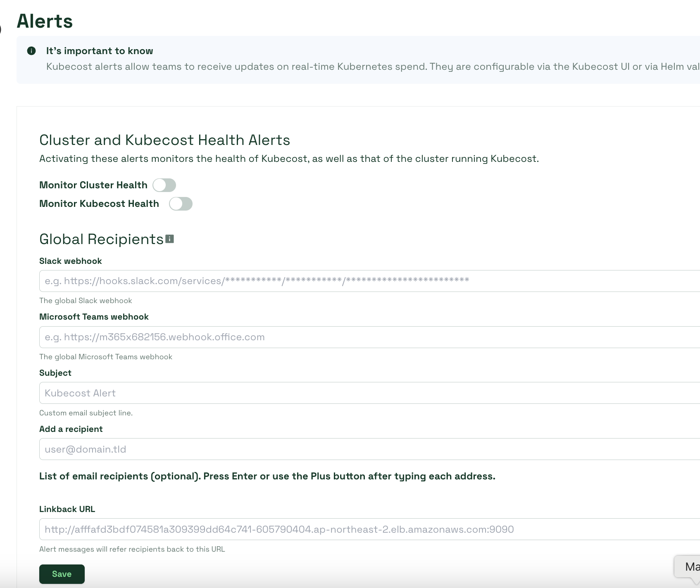Click the 'Slack webhook' field label
This screenshot has width=700, height=588.
71,261
